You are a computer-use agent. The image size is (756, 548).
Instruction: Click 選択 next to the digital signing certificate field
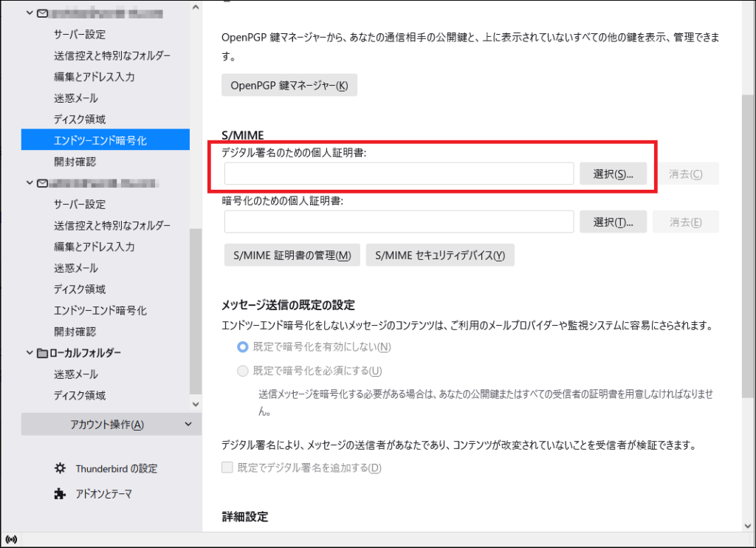613,173
